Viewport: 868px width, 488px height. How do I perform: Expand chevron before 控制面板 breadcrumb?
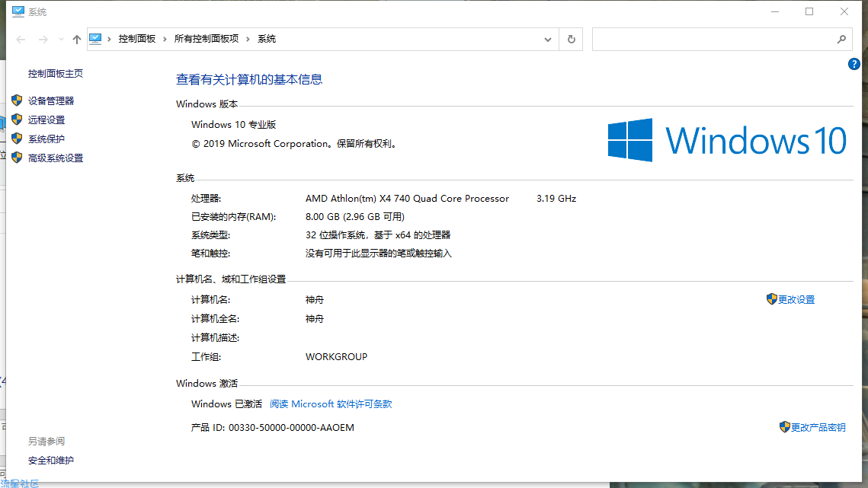[x=110, y=39]
